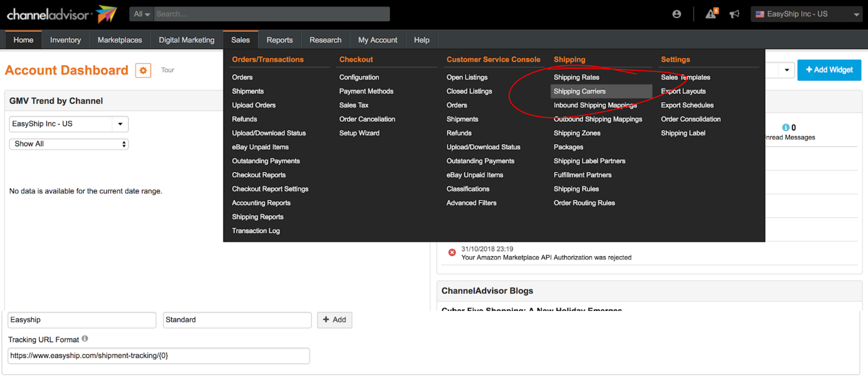
Task: Start the dashboard Tour
Action: [x=168, y=70]
